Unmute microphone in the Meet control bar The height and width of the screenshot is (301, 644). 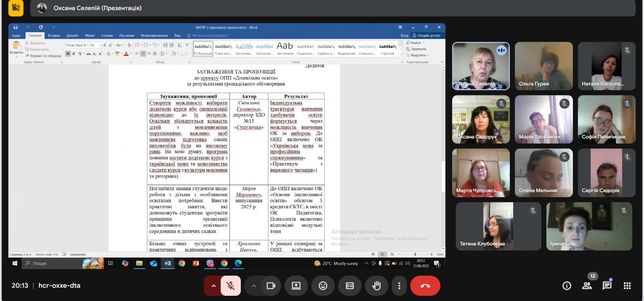(231, 286)
